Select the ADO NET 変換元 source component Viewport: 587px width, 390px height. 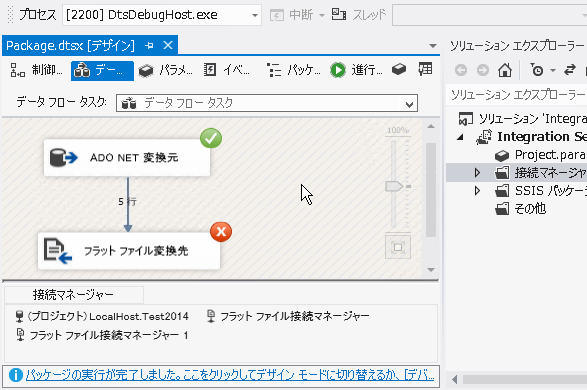(x=127, y=158)
